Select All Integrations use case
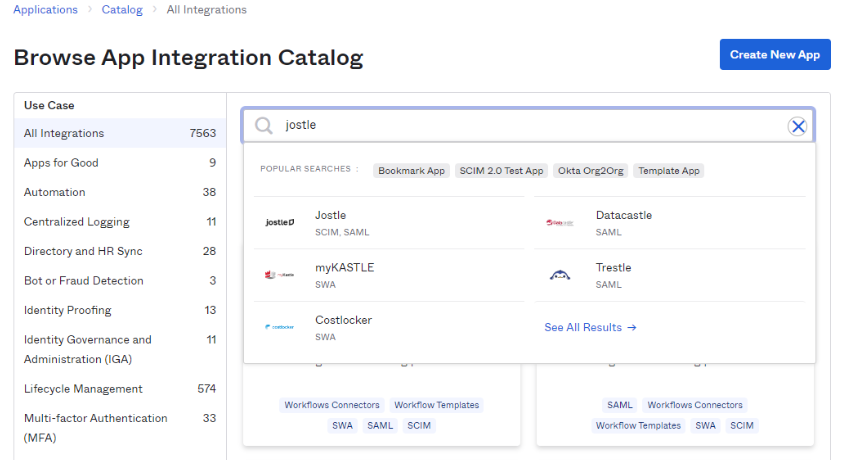 (x=120, y=133)
